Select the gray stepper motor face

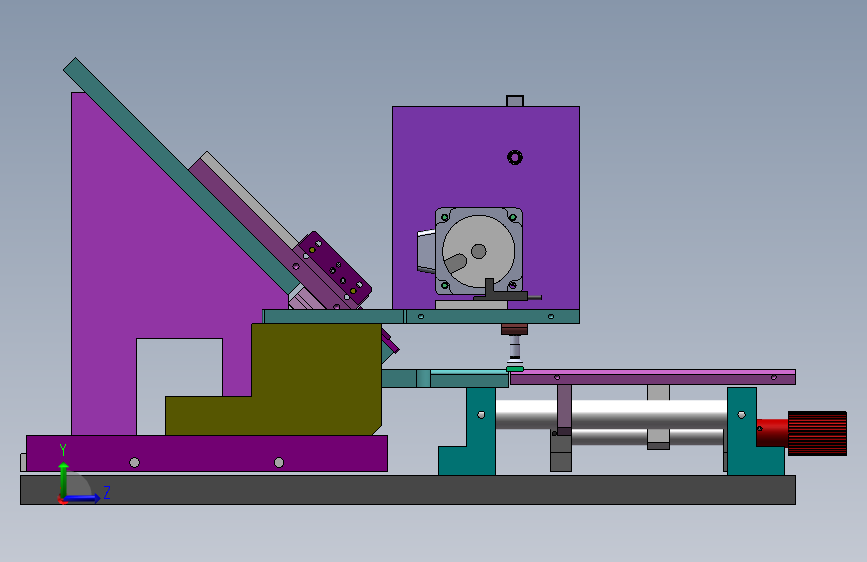478,251
